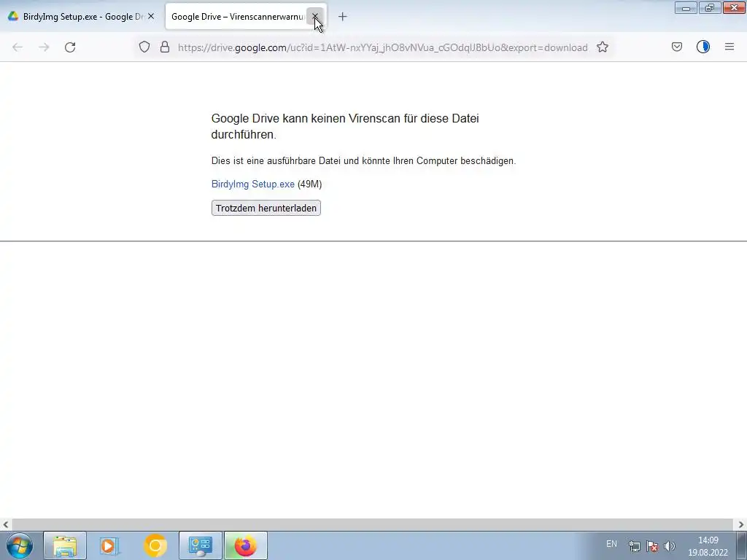
Task: Bookmark this page with the star icon
Action: click(x=603, y=47)
